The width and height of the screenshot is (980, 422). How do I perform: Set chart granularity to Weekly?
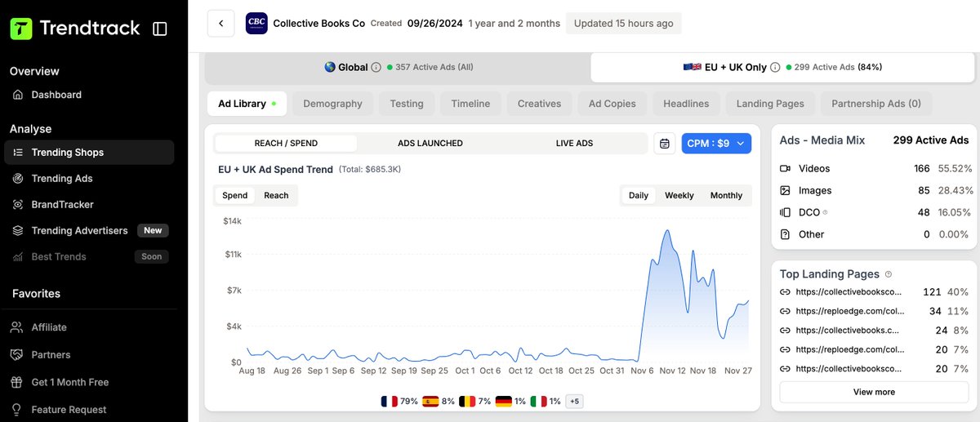click(679, 196)
